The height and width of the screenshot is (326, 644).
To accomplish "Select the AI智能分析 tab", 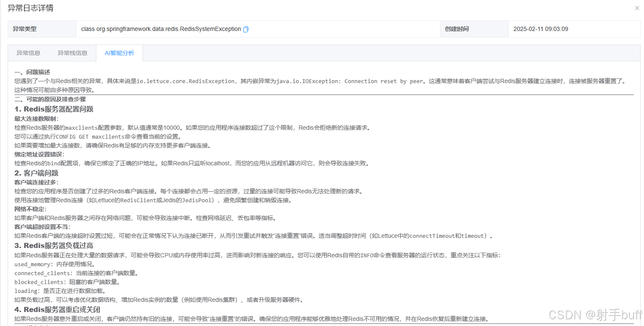I will point(119,53).
